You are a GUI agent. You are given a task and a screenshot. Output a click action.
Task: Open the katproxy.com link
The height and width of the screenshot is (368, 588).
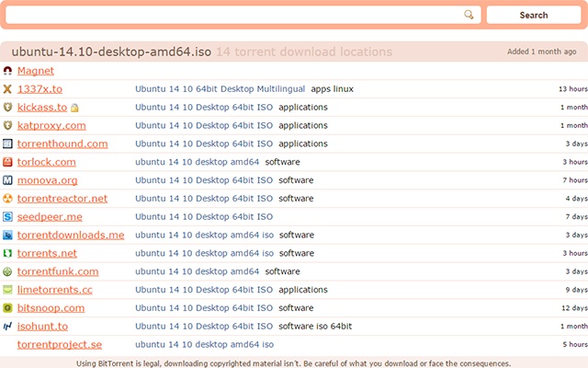point(51,125)
